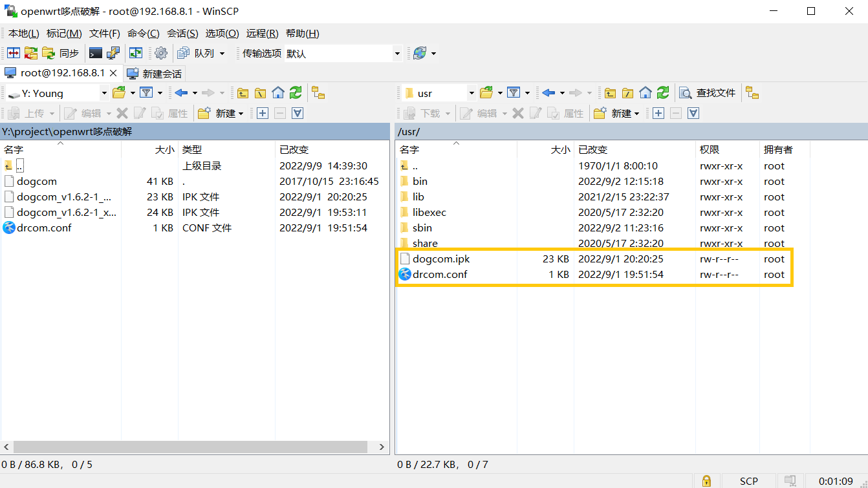Click remote panel parent directory icon
Viewport: 868px width, 488px height.
[611, 93]
